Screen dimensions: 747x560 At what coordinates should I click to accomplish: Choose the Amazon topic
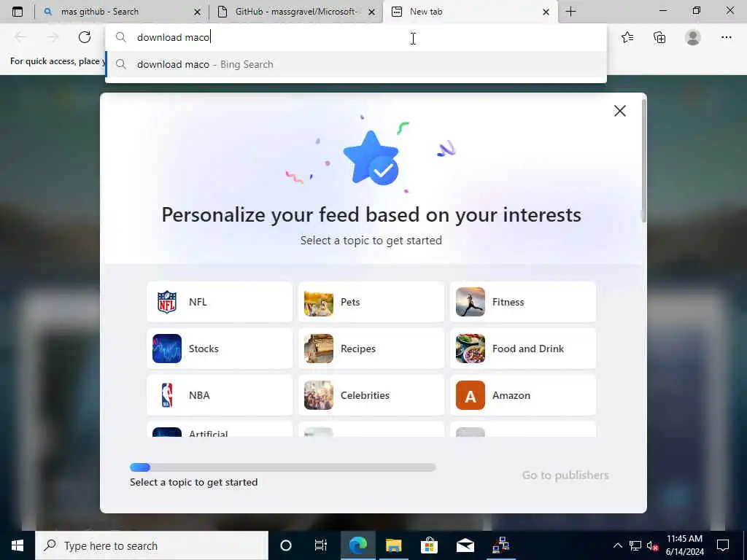click(x=522, y=395)
